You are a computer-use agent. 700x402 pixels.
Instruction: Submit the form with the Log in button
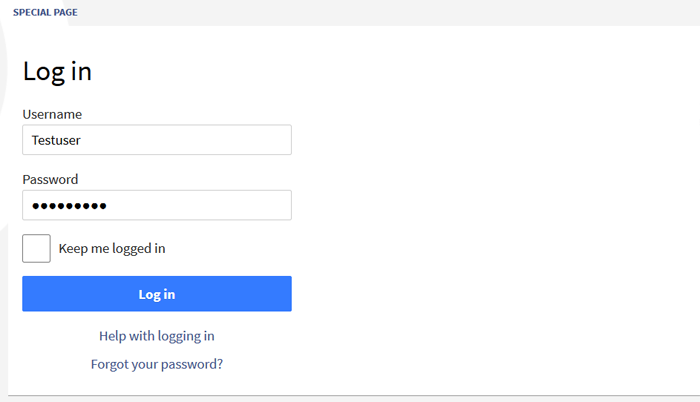click(x=157, y=293)
